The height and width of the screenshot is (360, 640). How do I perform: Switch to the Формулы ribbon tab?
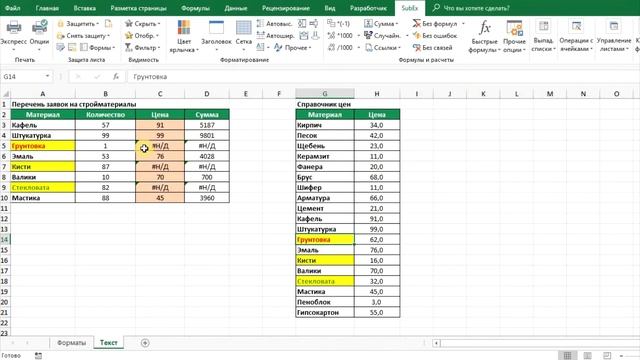195,8
